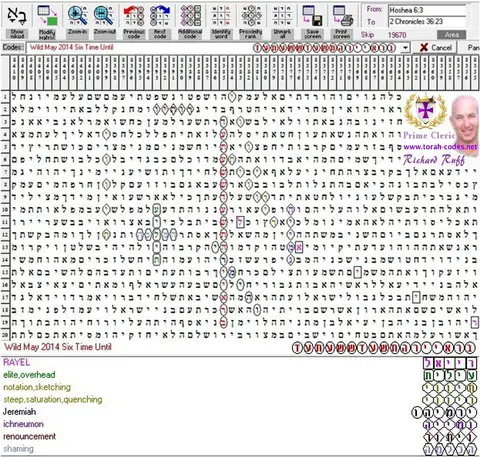Image resolution: width=480 pixels, height=457 pixels.
Task: Select the Codes box text 'Wild May 2014 Six Time Until'
Action: pos(72,47)
